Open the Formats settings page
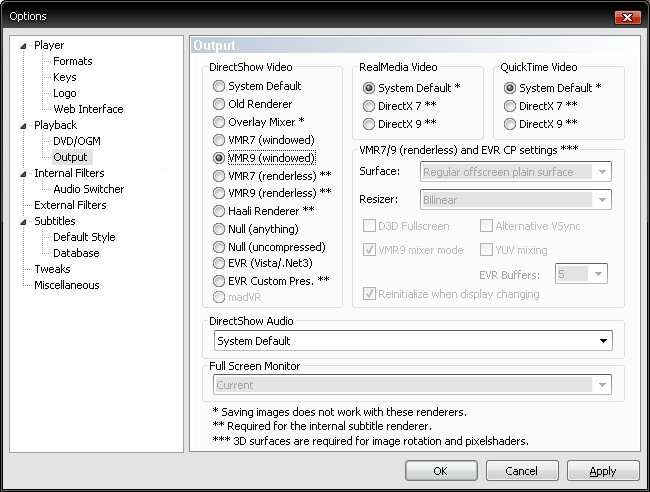 [x=73, y=61]
